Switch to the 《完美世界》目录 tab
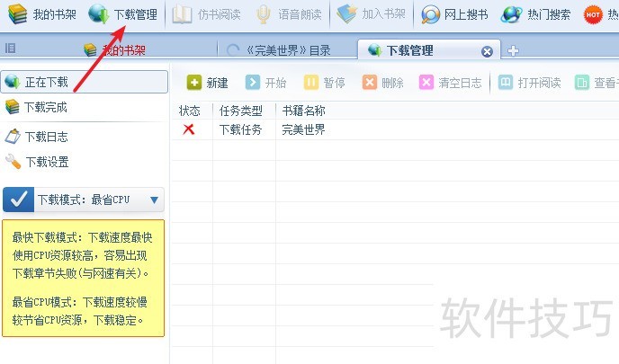 pyautogui.click(x=279, y=50)
